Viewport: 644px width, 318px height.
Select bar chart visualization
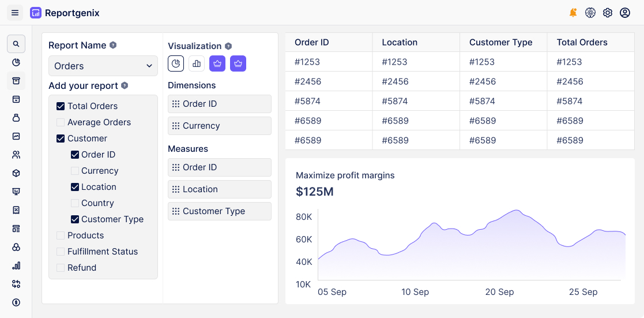tap(197, 63)
